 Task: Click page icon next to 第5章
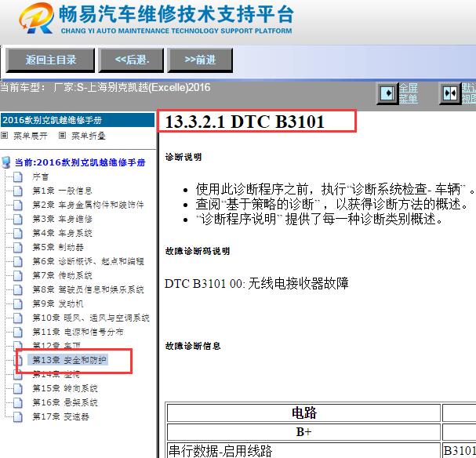click(x=18, y=247)
